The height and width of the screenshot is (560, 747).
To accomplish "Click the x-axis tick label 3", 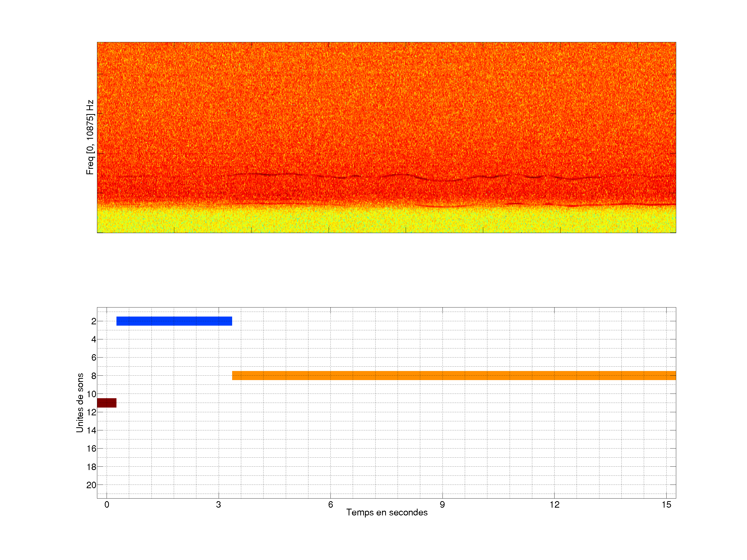I will click(x=218, y=505).
